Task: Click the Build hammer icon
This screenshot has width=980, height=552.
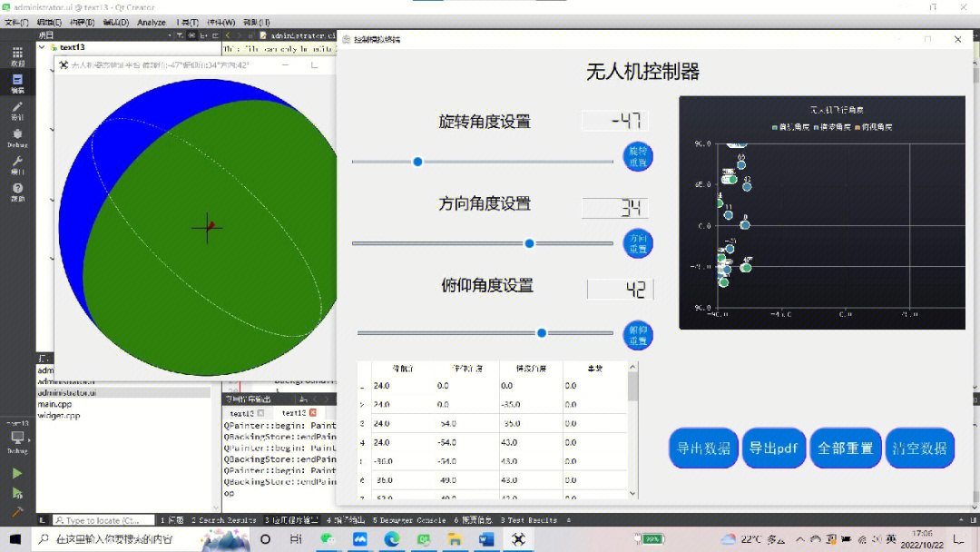Action: tap(17, 513)
